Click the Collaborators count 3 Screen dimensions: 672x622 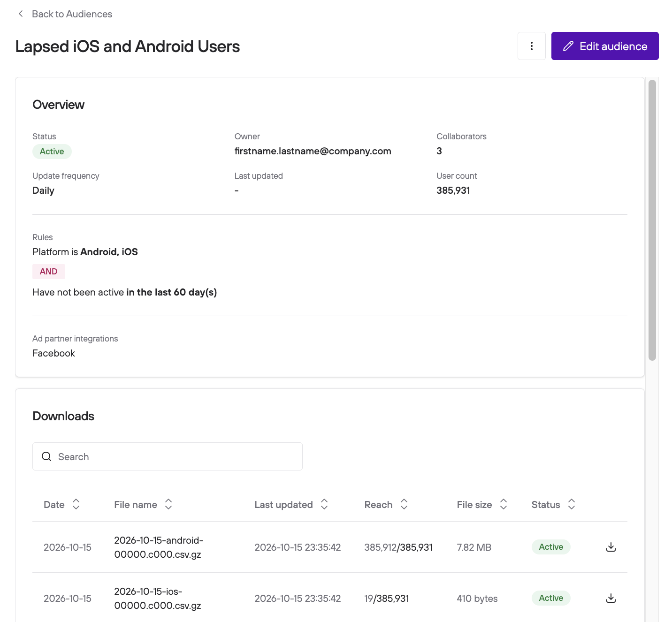[x=439, y=151]
